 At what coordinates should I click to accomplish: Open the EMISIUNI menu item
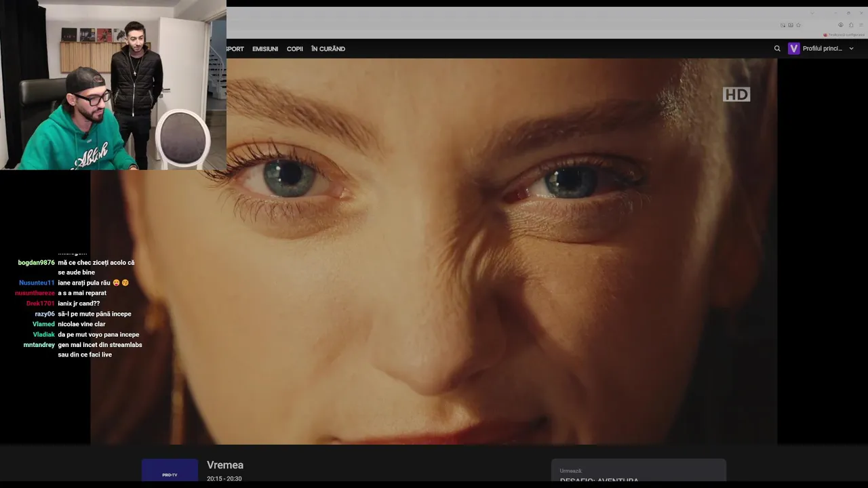[x=265, y=49]
